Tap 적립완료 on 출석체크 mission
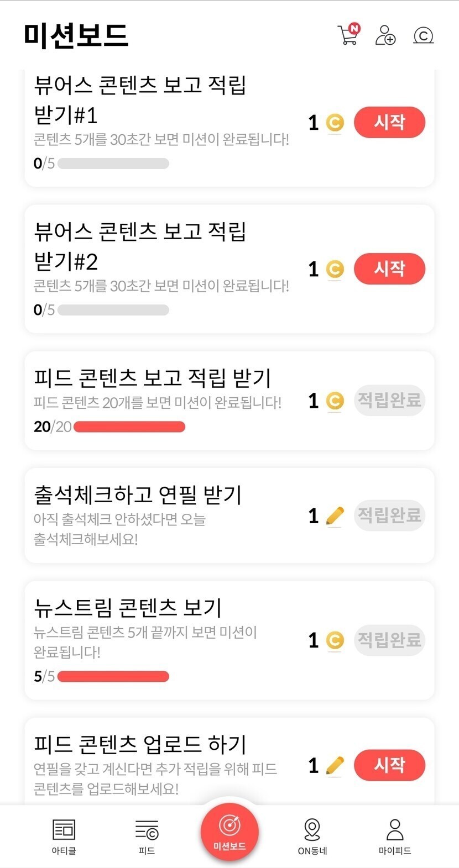Image resolution: width=459 pixels, height=868 pixels. click(389, 516)
